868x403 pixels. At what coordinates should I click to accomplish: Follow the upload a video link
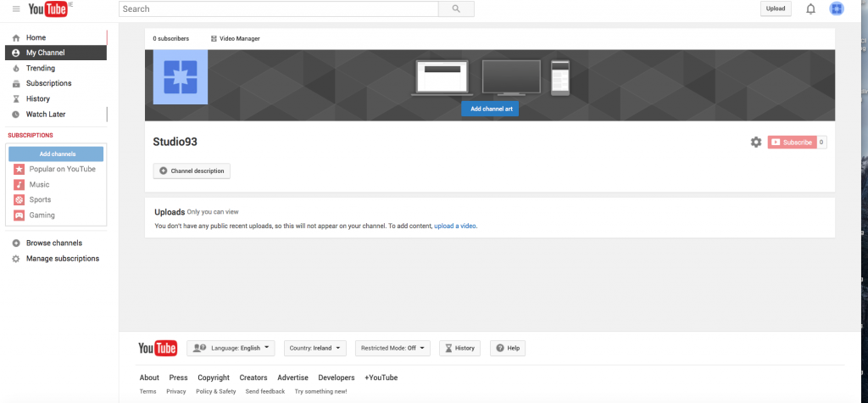pos(454,227)
